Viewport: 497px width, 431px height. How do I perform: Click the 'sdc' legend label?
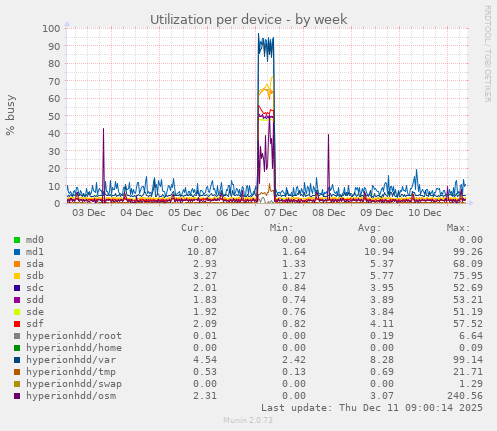pyautogui.click(x=35, y=288)
